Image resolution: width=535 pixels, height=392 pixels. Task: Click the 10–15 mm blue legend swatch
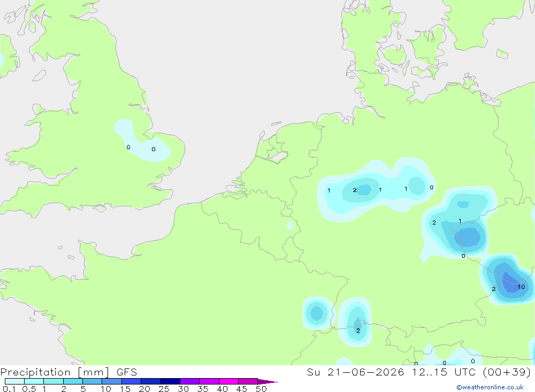point(112,381)
